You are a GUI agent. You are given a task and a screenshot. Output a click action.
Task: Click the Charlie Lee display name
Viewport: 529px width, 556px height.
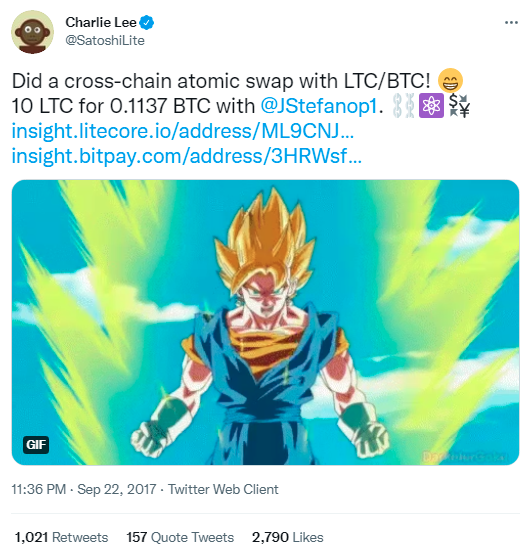pos(101,22)
